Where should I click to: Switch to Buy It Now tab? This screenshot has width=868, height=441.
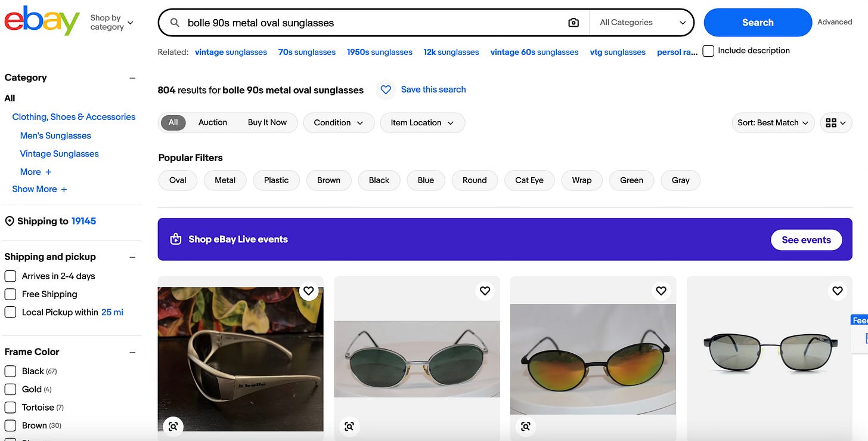coord(267,122)
